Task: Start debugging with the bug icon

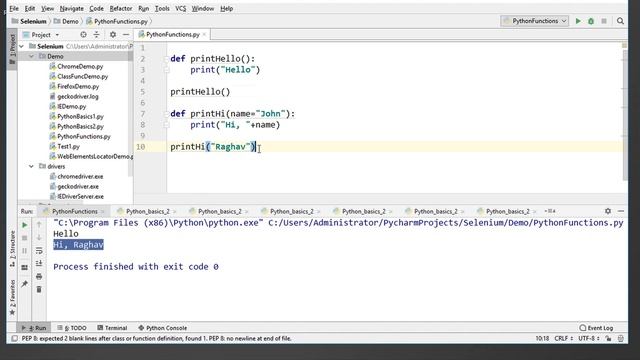Action: 591,21
